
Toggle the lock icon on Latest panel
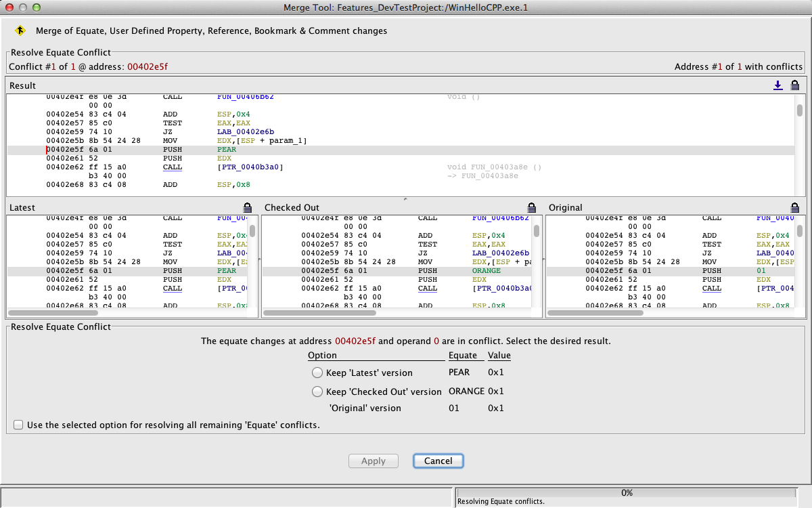click(x=248, y=207)
